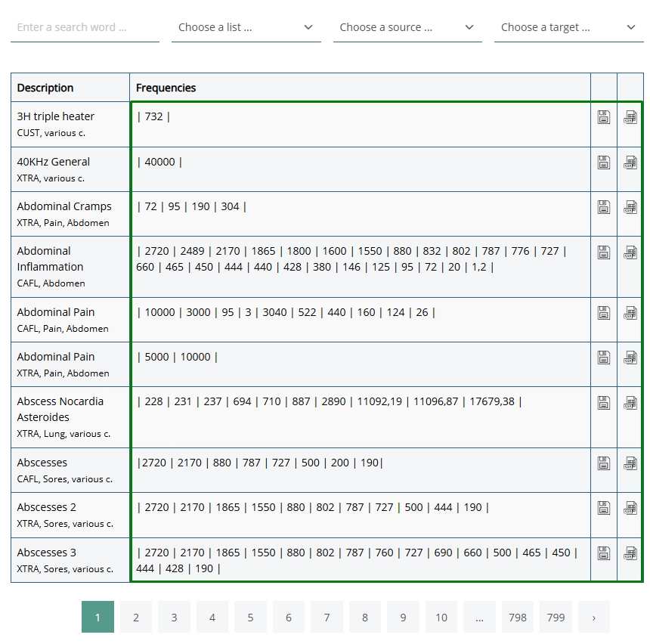Save the Abscesses 3 frequency set

click(x=603, y=553)
